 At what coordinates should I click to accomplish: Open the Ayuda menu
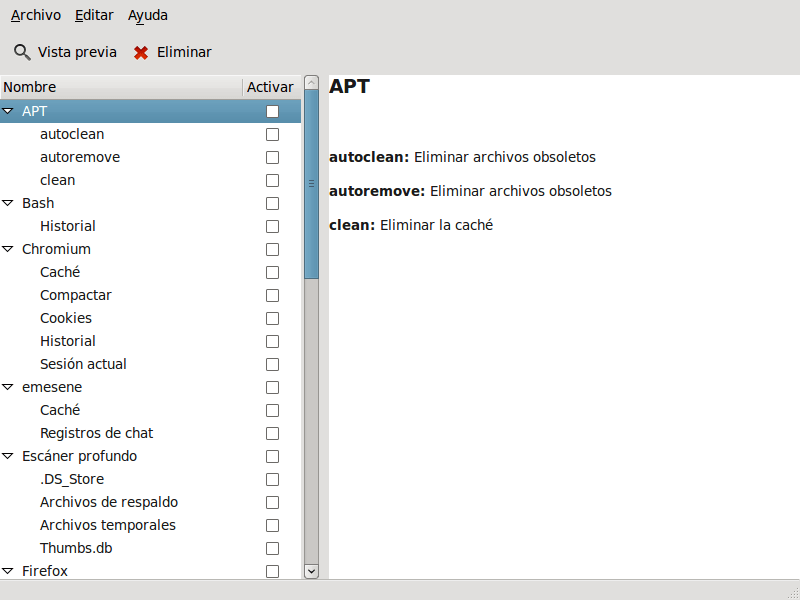(x=148, y=15)
